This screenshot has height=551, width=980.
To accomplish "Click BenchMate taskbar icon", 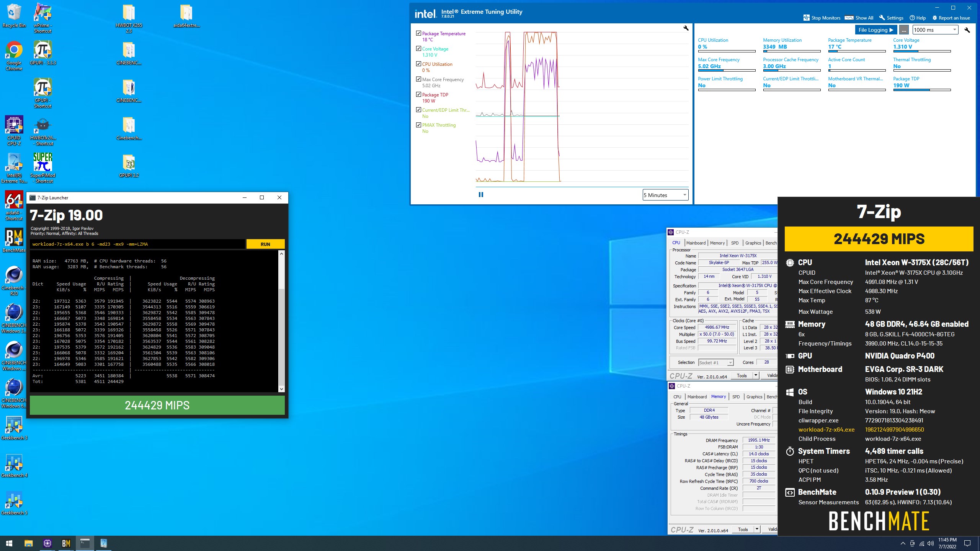I will point(66,543).
